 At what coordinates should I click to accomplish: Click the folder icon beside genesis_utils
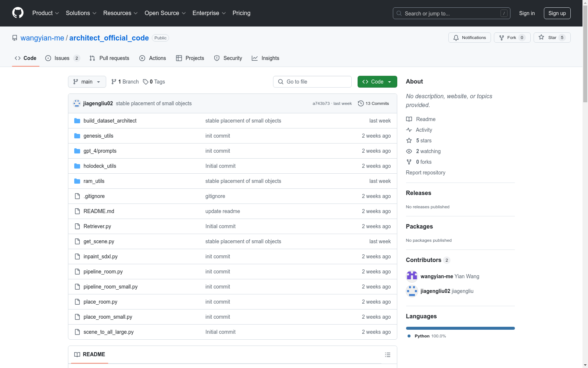pyautogui.click(x=77, y=136)
